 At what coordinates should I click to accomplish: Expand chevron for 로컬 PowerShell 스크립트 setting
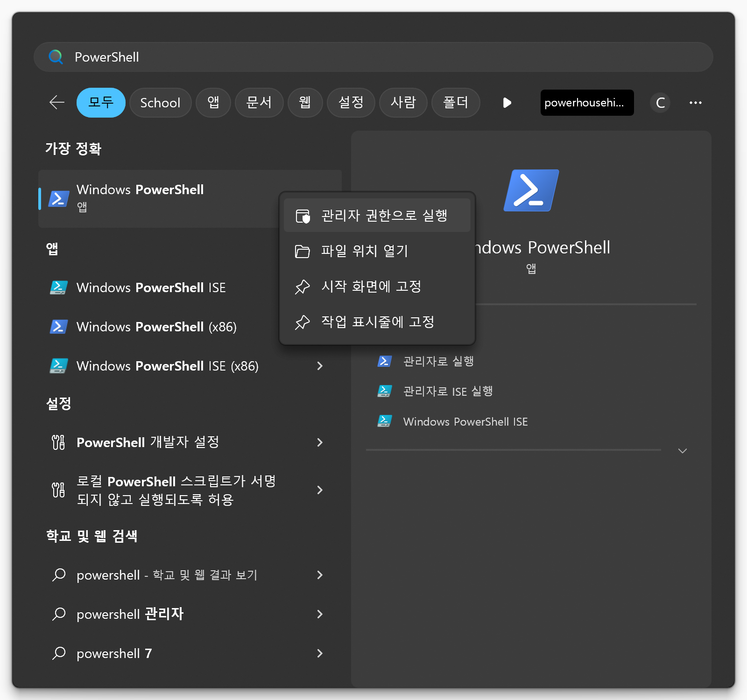(320, 490)
